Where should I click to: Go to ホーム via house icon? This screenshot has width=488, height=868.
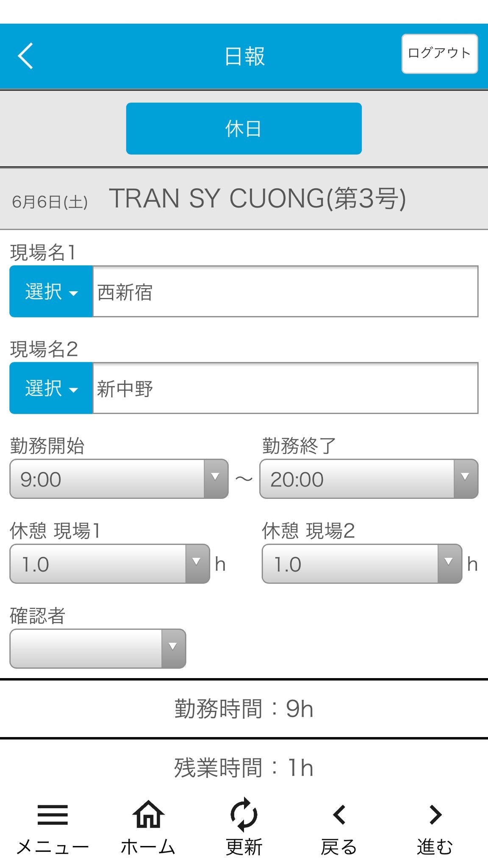pos(148,814)
